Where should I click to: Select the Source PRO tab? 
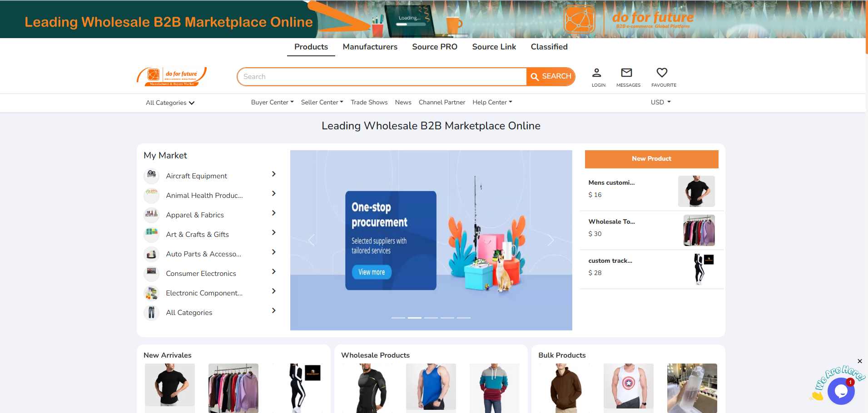click(x=434, y=47)
